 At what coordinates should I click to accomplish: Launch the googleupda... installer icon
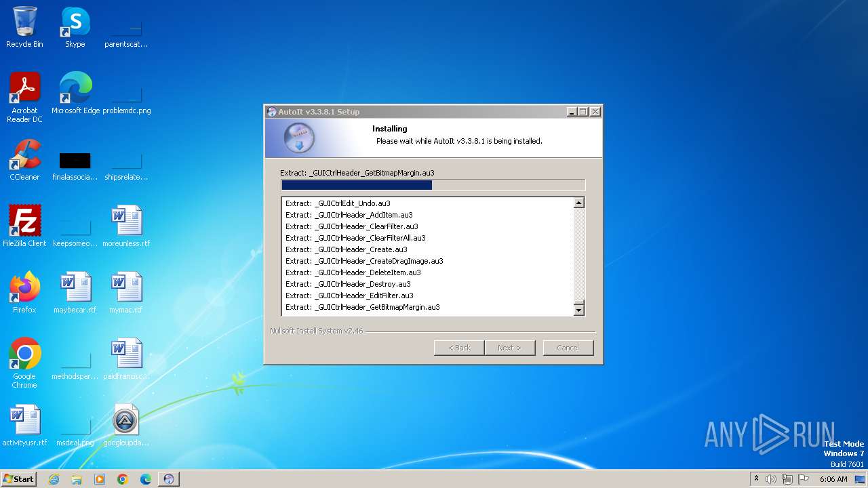tap(126, 425)
